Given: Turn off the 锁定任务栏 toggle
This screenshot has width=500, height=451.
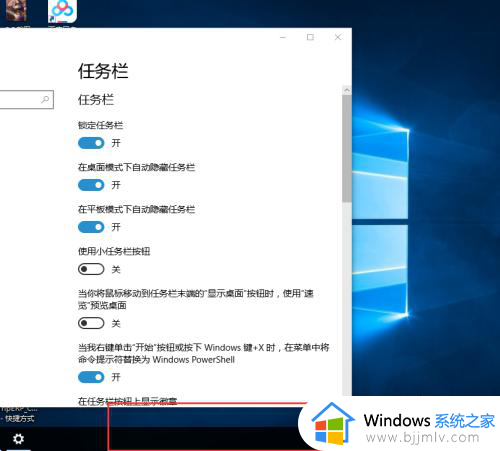Looking at the screenshot, I should click(91, 143).
